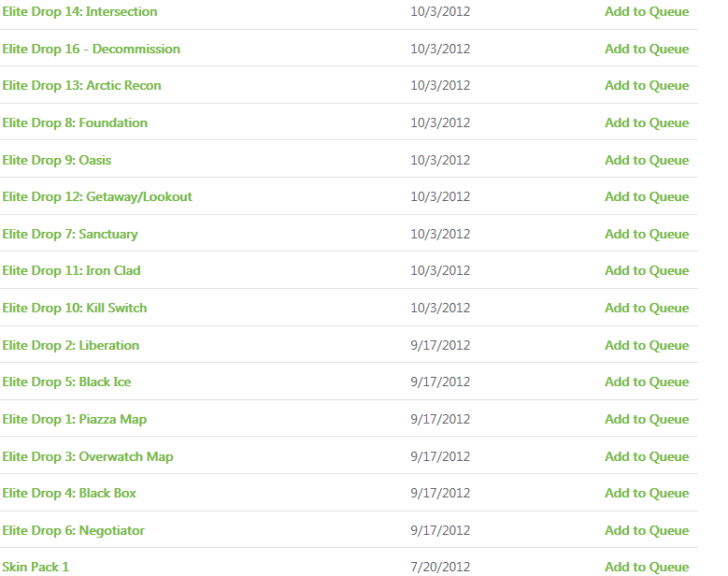The width and height of the screenshot is (728, 576).
Task: Add Elite Drop 7 Sanctuary to queue
Action: 647,234
